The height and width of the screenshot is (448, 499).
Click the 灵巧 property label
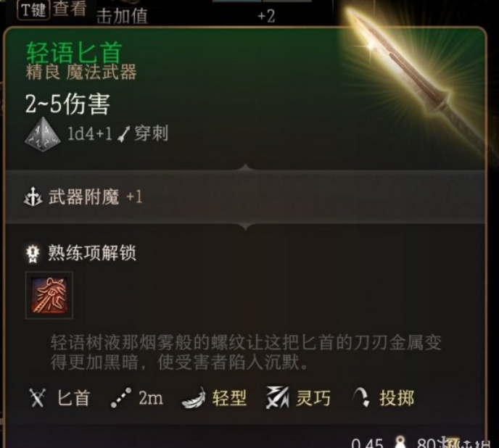pos(313,398)
